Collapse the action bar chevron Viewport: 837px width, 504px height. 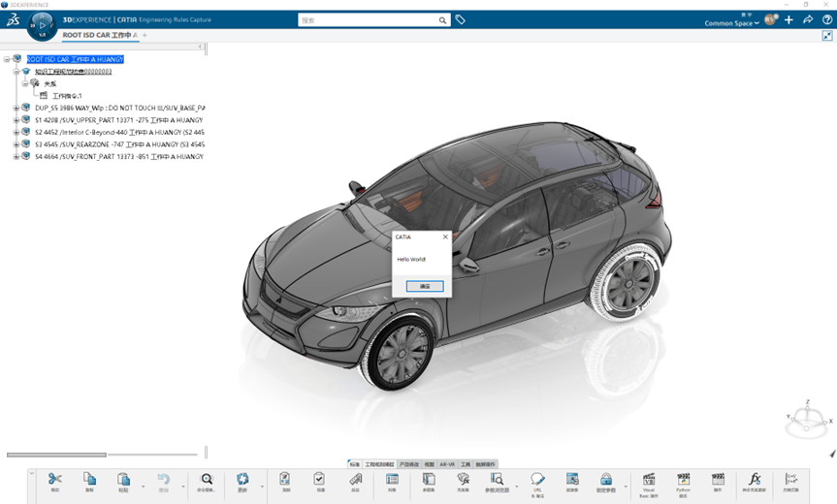31,473
